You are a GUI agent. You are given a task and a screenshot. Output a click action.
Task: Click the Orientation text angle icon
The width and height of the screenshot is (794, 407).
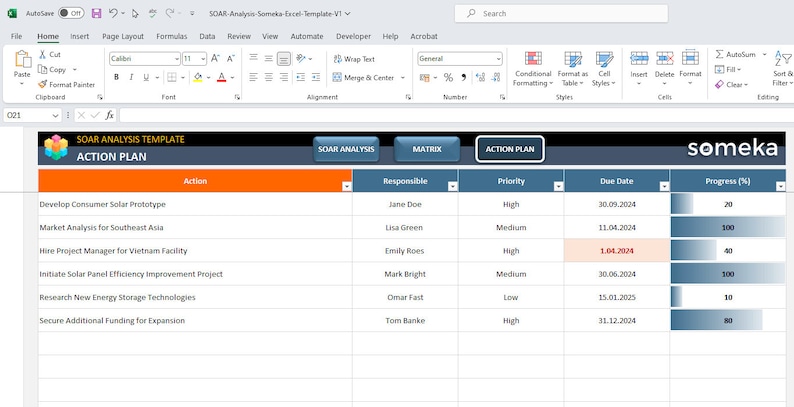pos(301,59)
